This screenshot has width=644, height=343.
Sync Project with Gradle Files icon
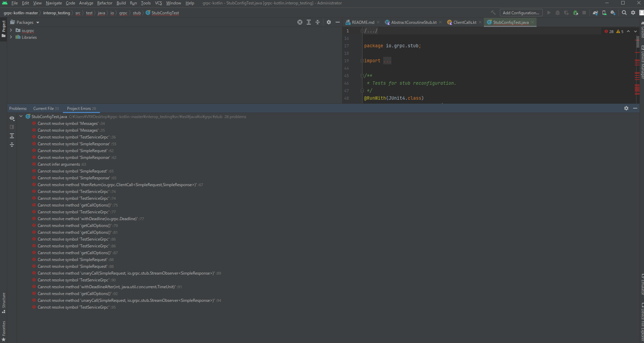(595, 13)
